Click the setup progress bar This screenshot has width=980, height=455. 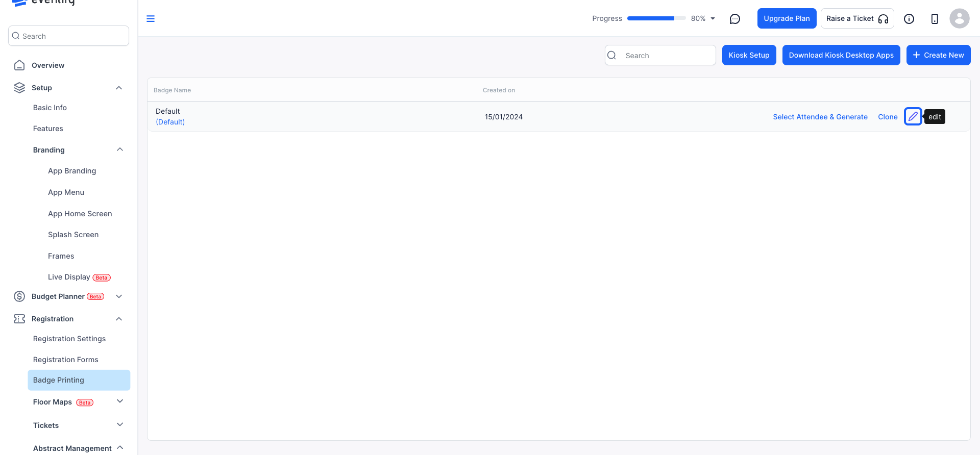click(656, 18)
